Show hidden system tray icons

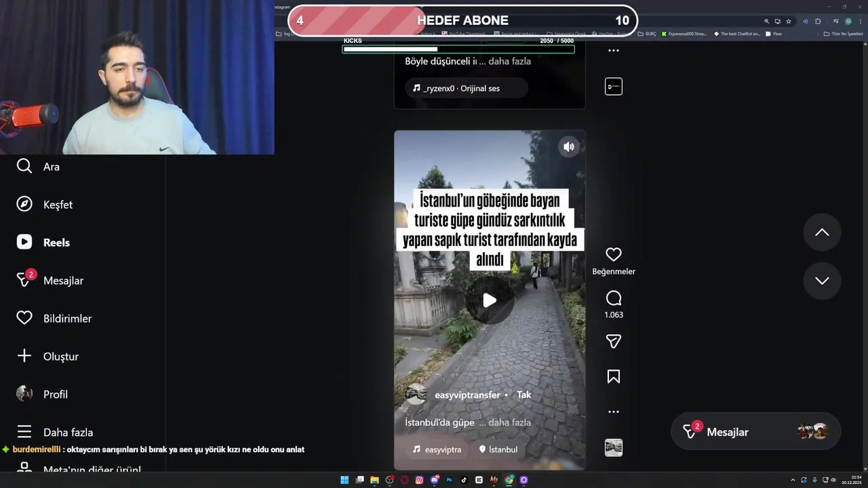(793, 480)
